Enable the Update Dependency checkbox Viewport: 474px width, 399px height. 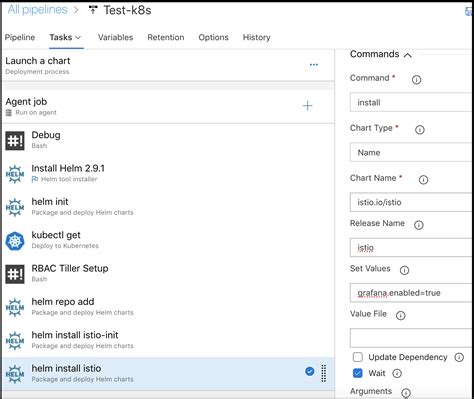coord(358,357)
